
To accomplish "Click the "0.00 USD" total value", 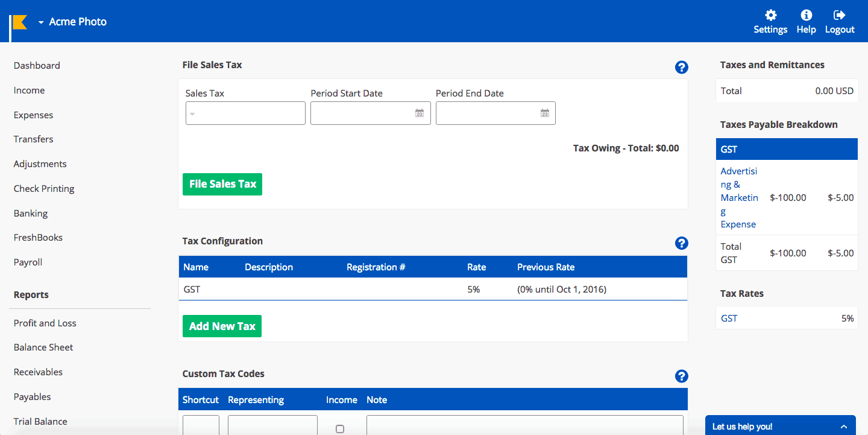I will point(834,91).
